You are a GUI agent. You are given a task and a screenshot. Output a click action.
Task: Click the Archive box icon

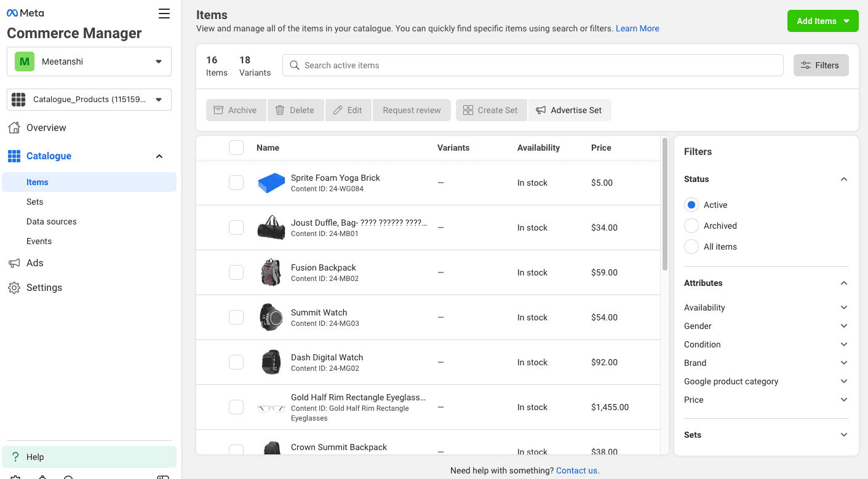point(218,110)
